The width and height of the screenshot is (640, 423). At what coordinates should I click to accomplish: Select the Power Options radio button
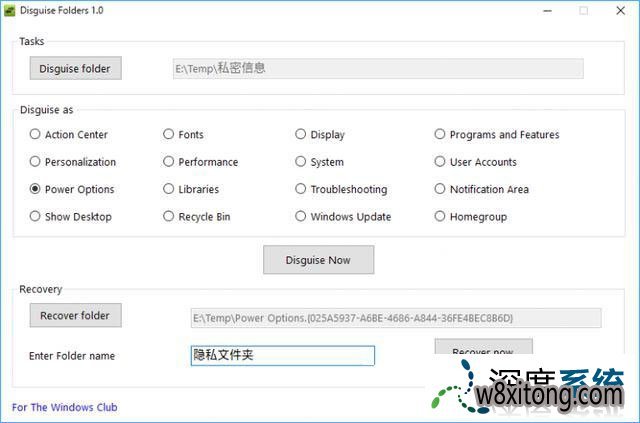pos(35,189)
